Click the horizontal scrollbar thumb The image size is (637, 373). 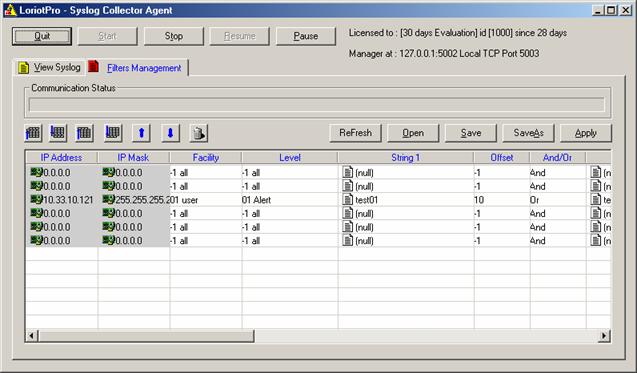coord(147,336)
